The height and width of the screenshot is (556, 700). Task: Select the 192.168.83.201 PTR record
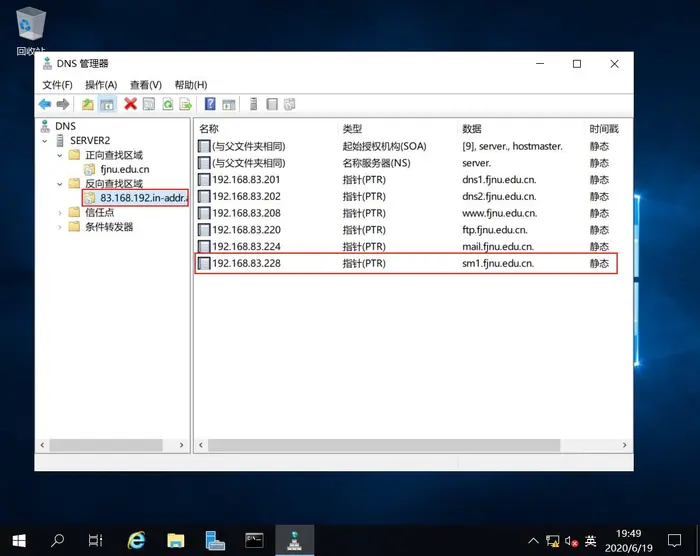point(406,180)
